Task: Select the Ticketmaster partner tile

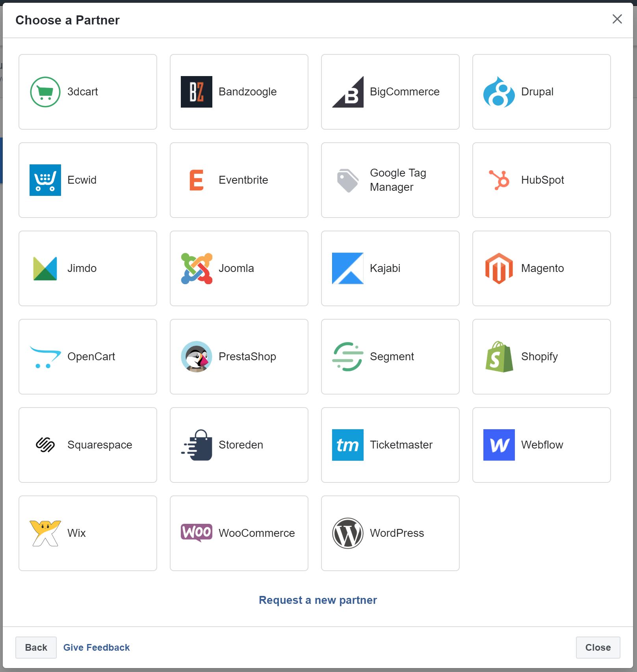Action: pyautogui.click(x=390, y=445)
